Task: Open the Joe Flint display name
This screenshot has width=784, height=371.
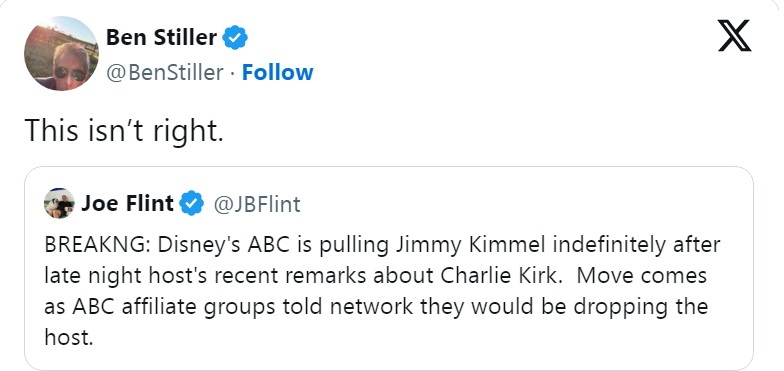Action: point(128,203)
